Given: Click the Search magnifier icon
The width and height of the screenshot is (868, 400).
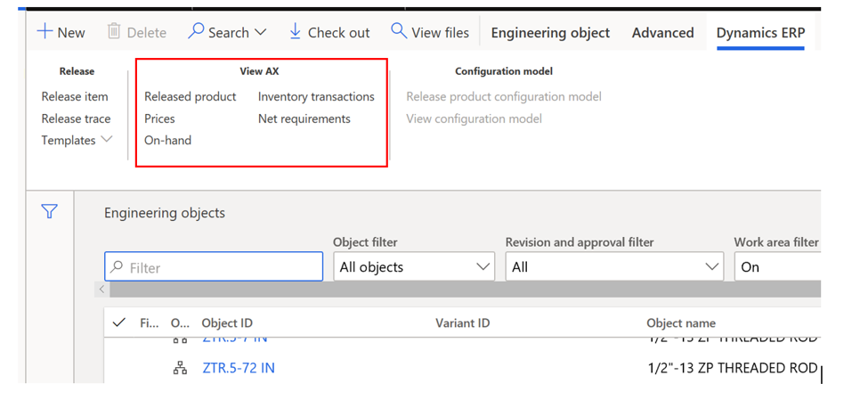Looking at the screenshot, I should (x=196, y=32).
